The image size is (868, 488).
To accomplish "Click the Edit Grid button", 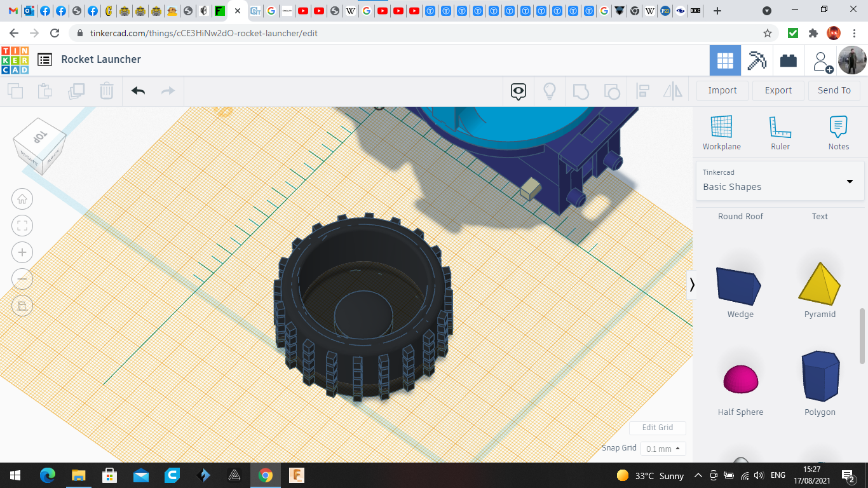I will pyautogui.click(x=657, y=428).
